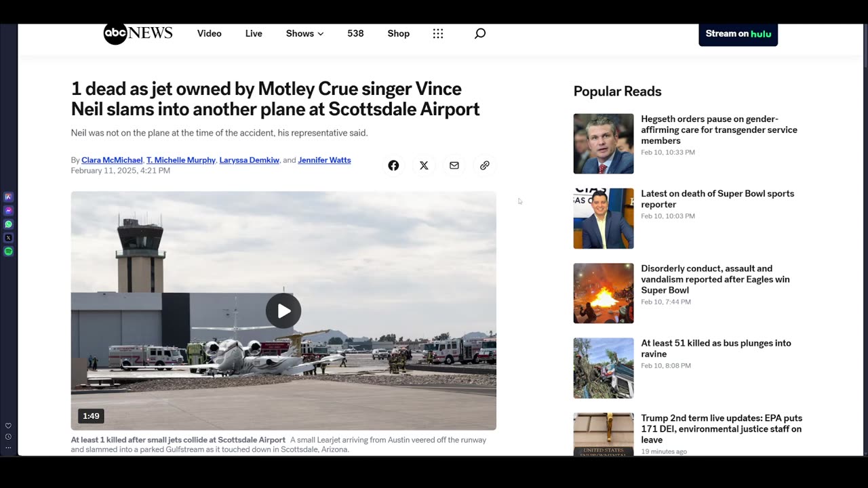Go to the Video section
Viewport: 868px width, 488px height.
[209, 33]
